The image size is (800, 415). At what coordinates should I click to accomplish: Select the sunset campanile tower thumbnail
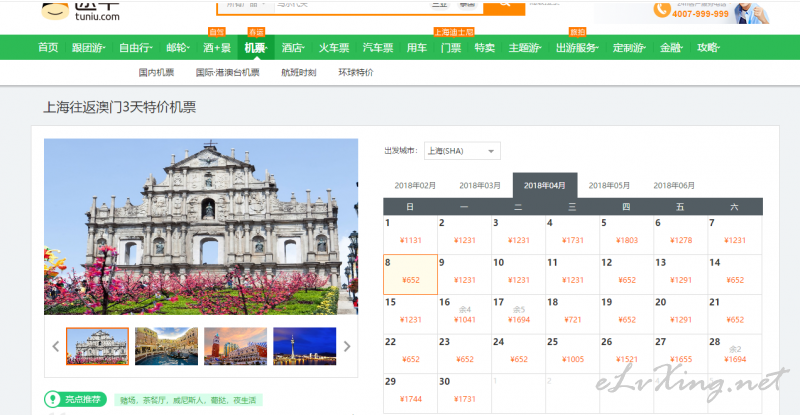tap(235, 346)
